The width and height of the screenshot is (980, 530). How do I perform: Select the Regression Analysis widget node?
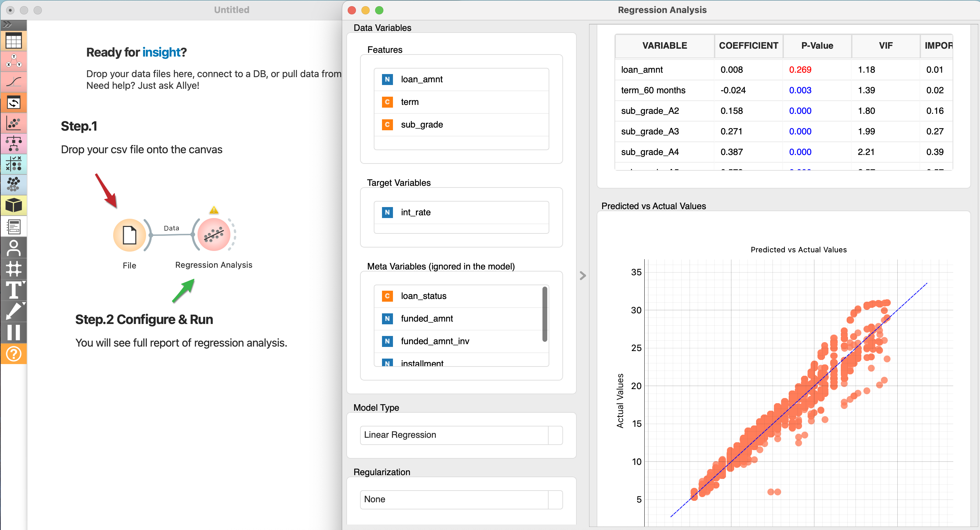click(214, 235)
